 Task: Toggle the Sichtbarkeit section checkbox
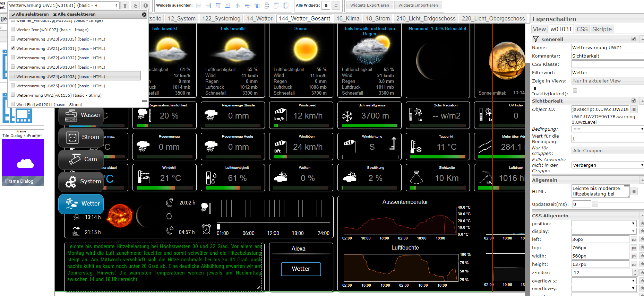pyautogui.click(x=634, y=101)
